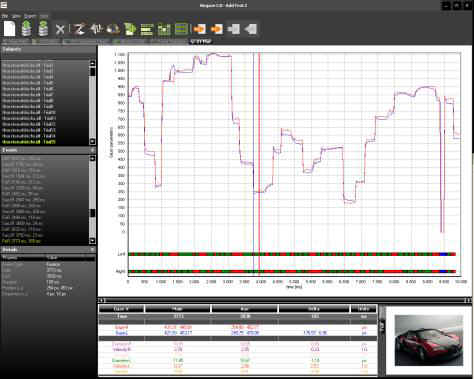Click the gray X delete icon in toolbar
Image resolution: width=474 pixels, height=379 pixels.
coord(60,29)
